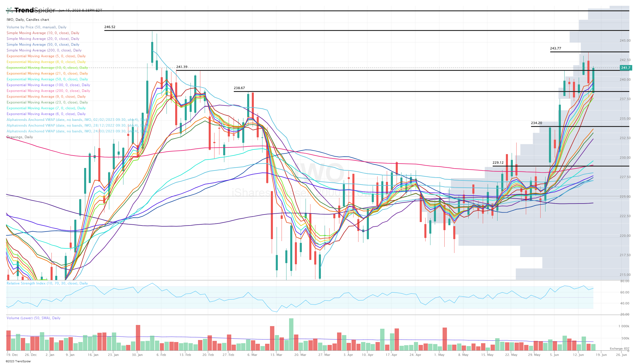Select the Volume by Price indicator label
Viewport: 638px width, 364px height.
click(36, 27)
